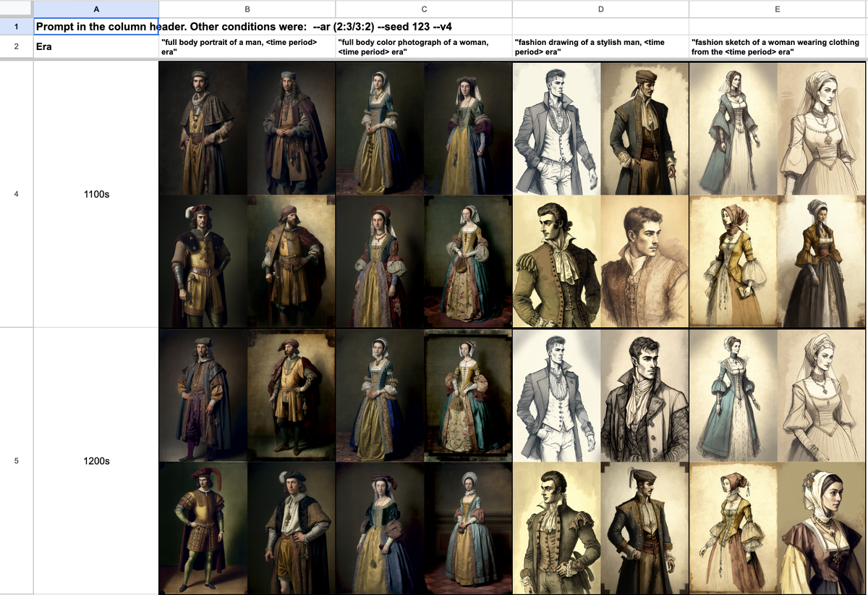Viewport: 868px width, 595px height.
Task: Select the 1100s man portrait images in column B
Action: [247, 195]
